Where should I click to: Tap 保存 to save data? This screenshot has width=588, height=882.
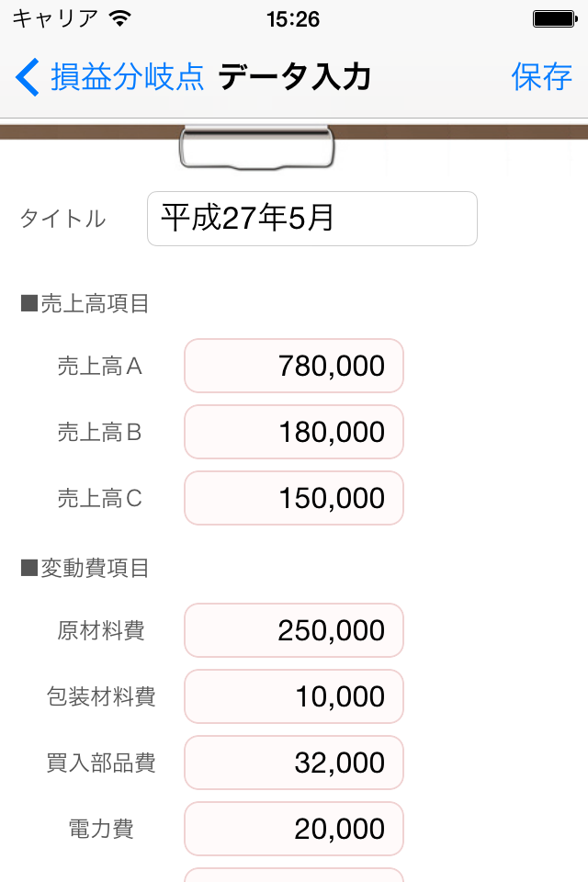(542, 78)
